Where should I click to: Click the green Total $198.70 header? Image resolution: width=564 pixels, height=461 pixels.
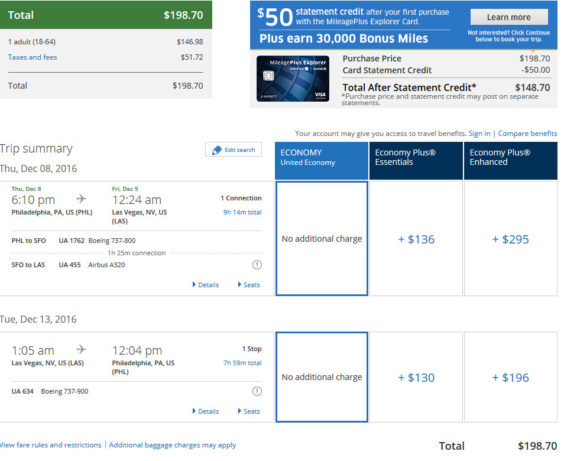click(x=106, y=15)
